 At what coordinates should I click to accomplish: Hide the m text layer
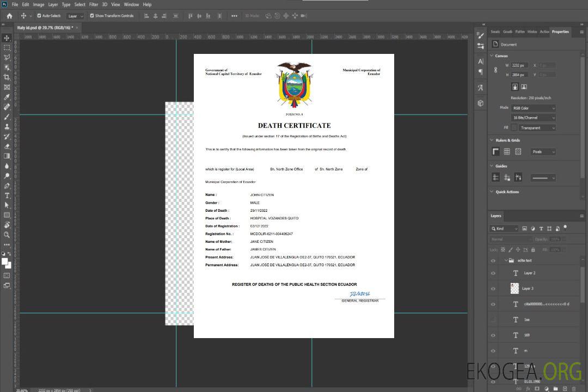[x=493, y=351]
